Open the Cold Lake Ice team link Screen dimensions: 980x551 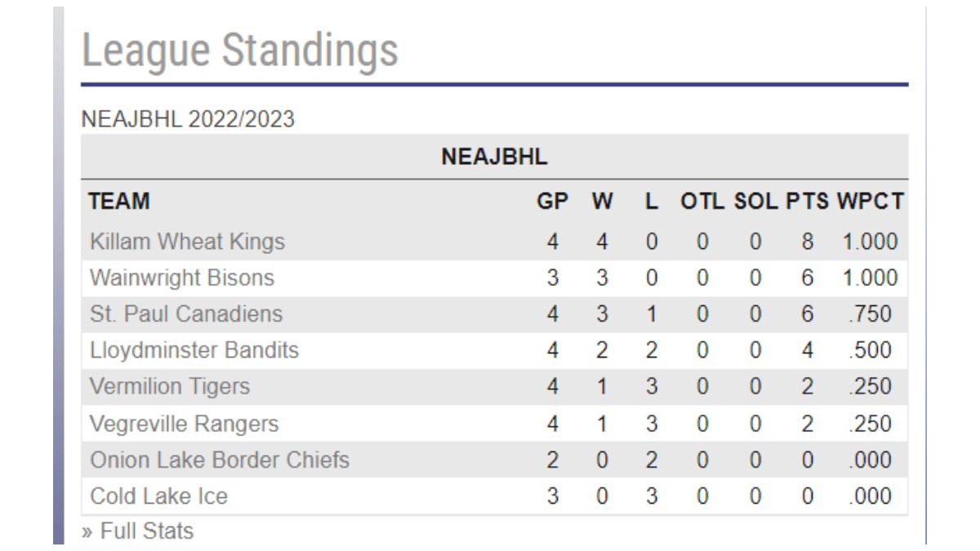click(x=158, y=496)
